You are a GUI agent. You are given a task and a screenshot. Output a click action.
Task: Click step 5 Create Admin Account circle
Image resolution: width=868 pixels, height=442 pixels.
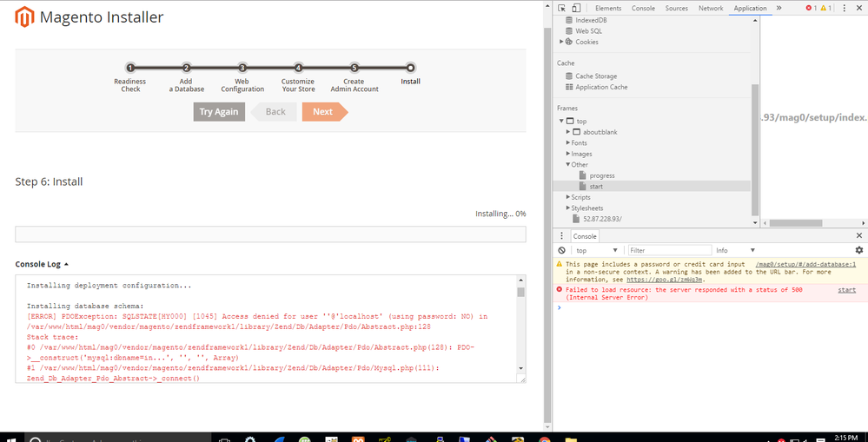354,68
